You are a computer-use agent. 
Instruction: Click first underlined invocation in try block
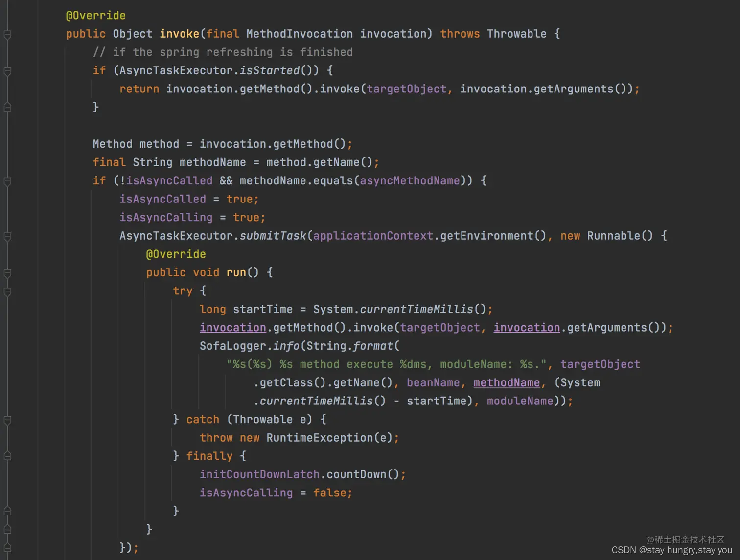pos(233,328)
